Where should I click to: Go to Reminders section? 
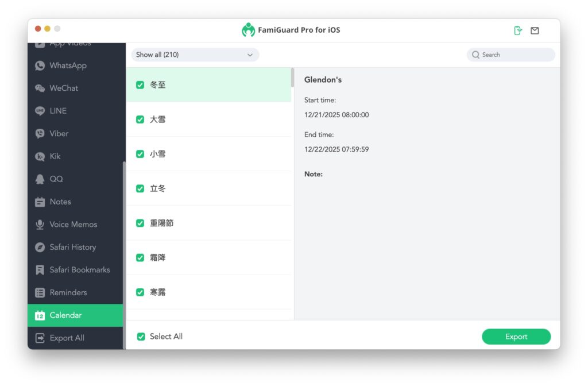tap(68, 292)
